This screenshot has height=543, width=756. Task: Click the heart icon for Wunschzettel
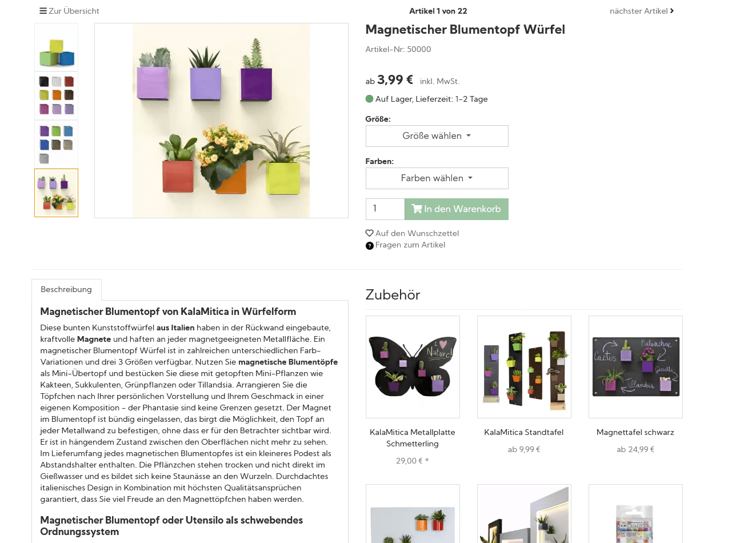click(x=369, y=233)
